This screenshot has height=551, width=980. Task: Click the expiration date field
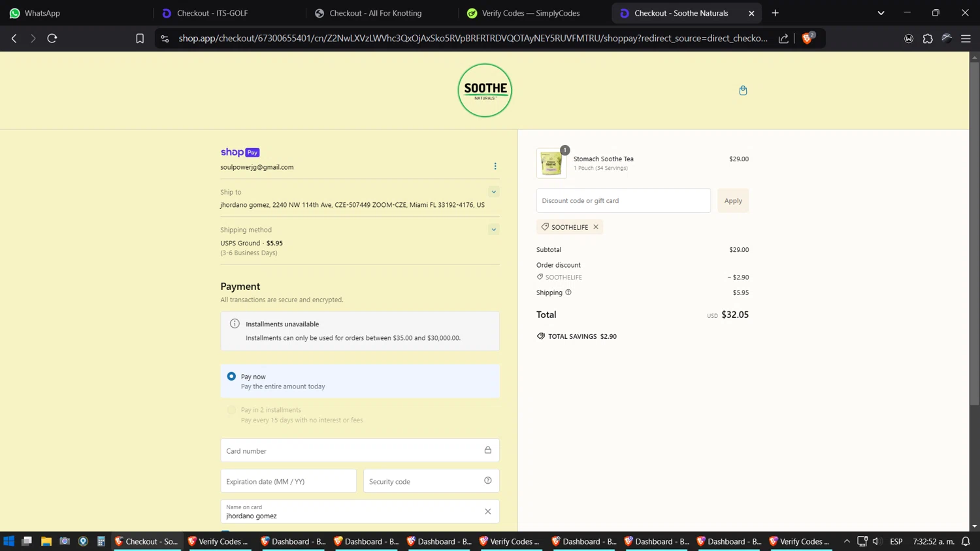click(x=289, y=481)
